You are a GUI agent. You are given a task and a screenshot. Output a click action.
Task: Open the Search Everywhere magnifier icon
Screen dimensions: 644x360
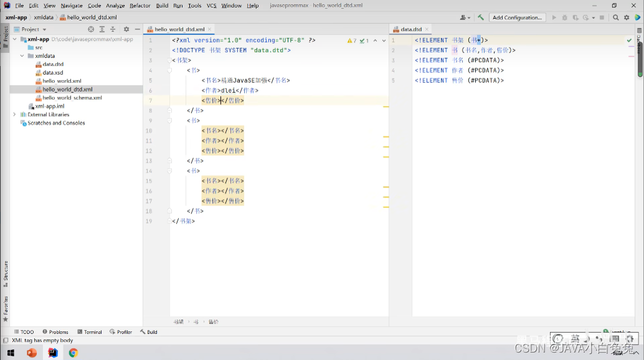(x=615, y=17)
